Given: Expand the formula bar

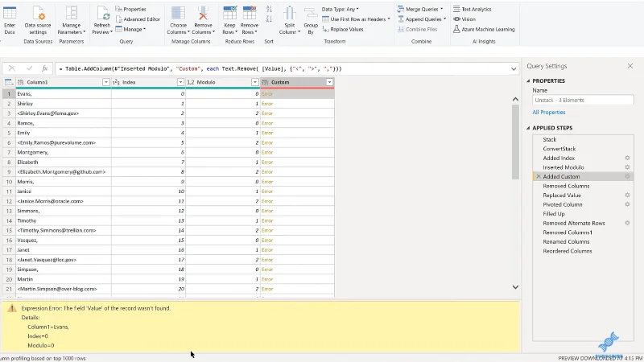Looking at the screenshot, I should (x=514, y=69).
